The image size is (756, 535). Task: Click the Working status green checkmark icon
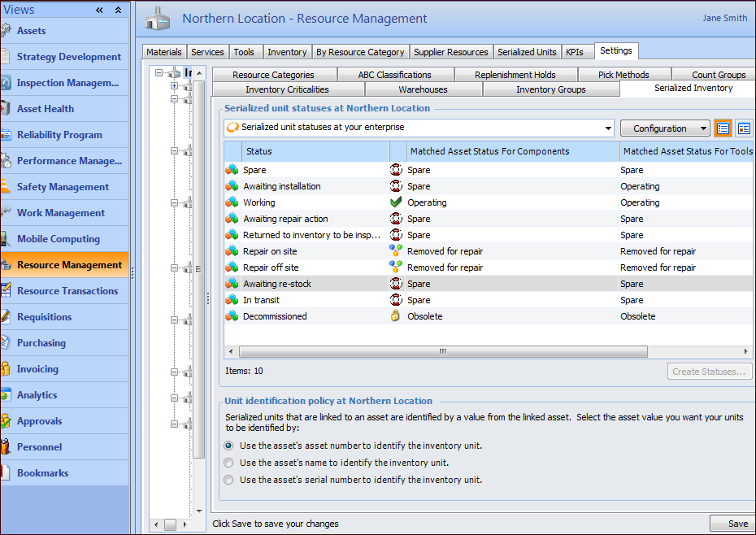pos(396,202)
